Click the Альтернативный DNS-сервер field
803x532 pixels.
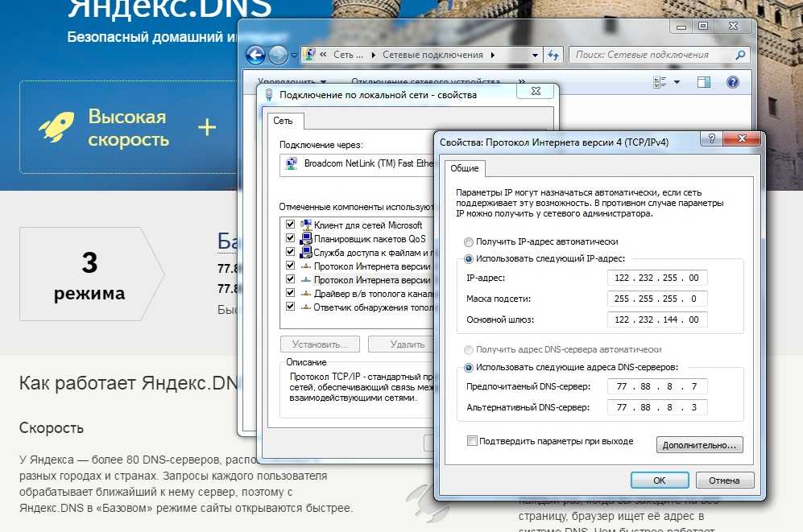pyautogui.click(x=657, y=408)
